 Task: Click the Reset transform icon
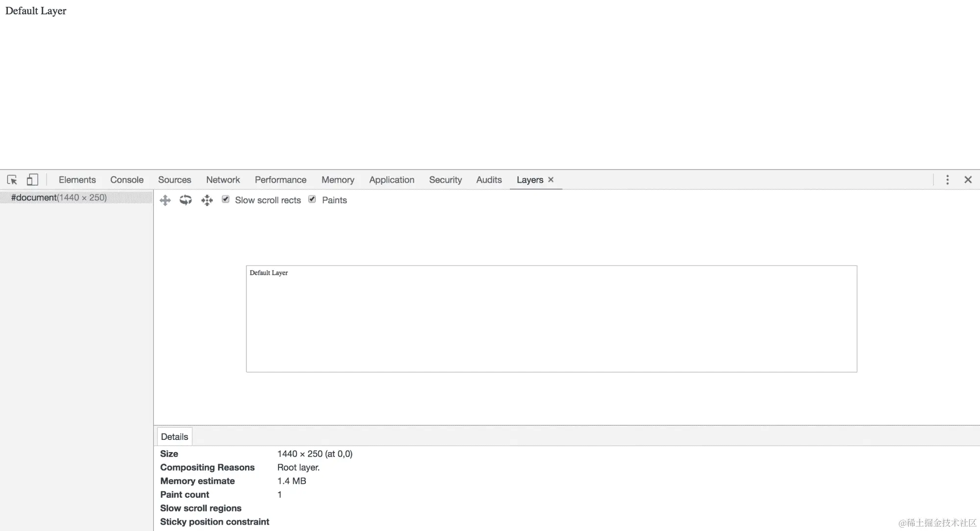point(207,200)
